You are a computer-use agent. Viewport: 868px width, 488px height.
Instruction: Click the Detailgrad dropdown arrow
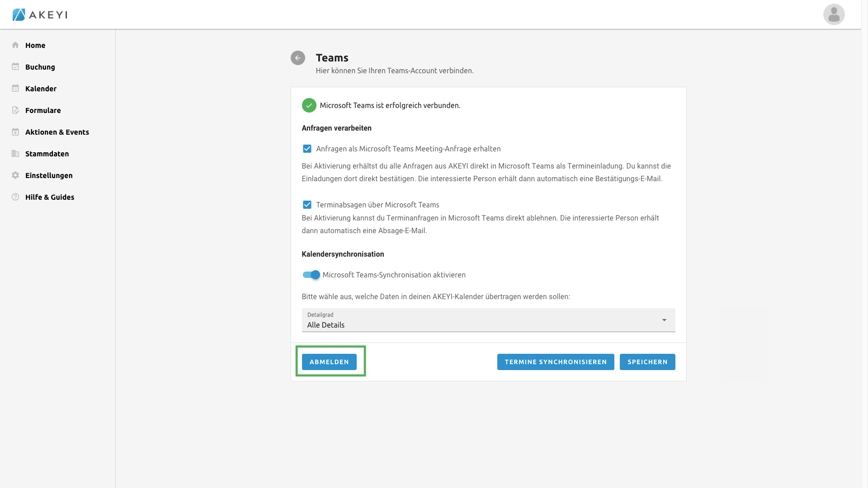(x=664, y=320)
